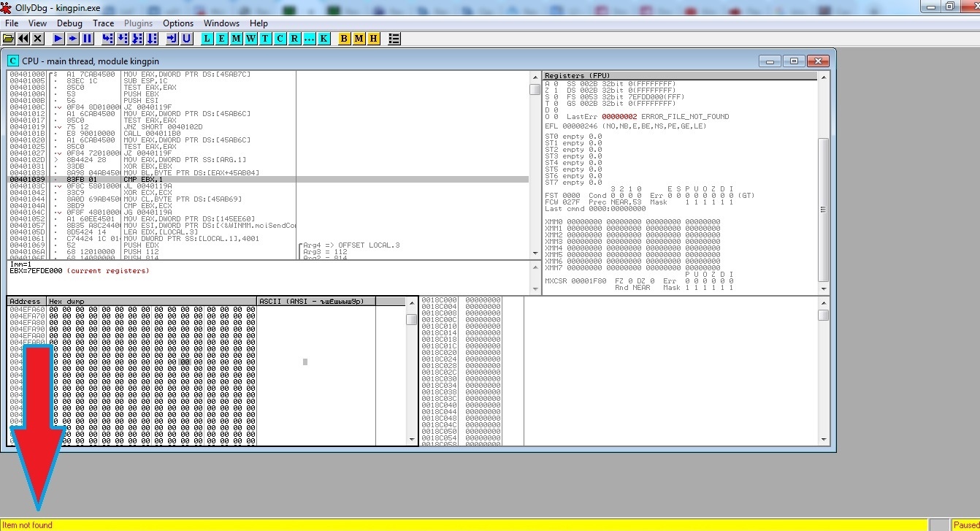Viewport: 980px width, 531px height.
Task: Click the FST 0000 status line
Action: tap(650, 195)
